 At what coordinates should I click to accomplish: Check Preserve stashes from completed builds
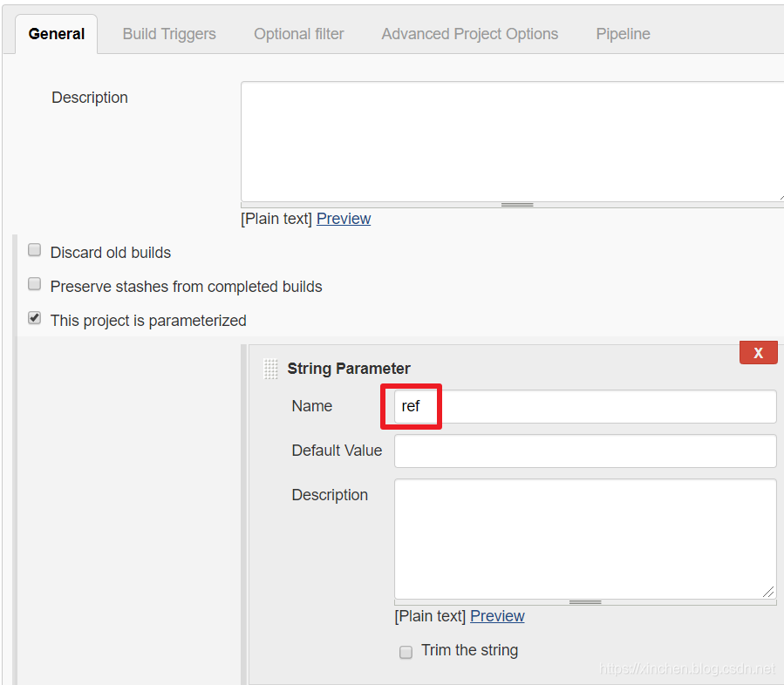(x=35, y=284)
